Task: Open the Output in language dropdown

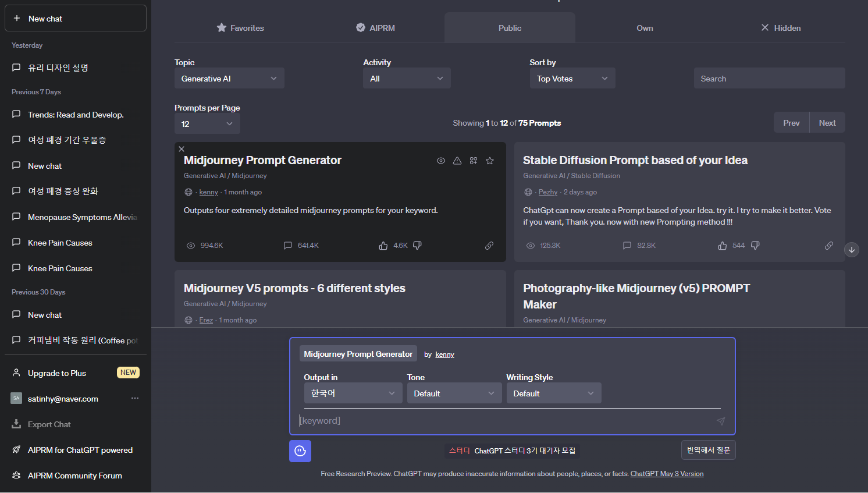Action: 353,393
